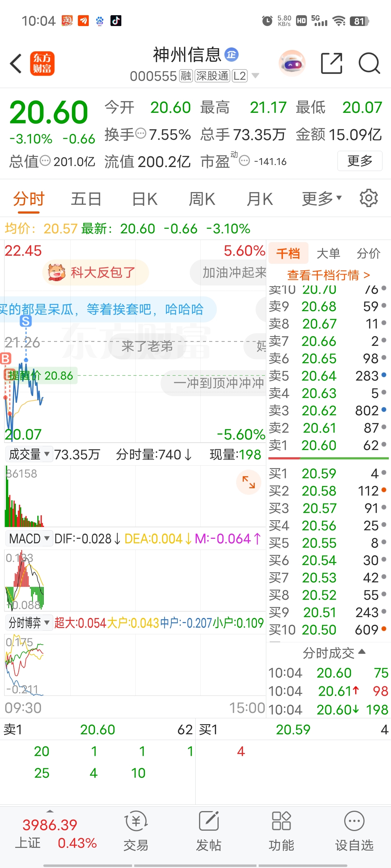Tap the 加油冲起来 comment bubble
This screenshot has width=391, height=868.
pos(228,272)
